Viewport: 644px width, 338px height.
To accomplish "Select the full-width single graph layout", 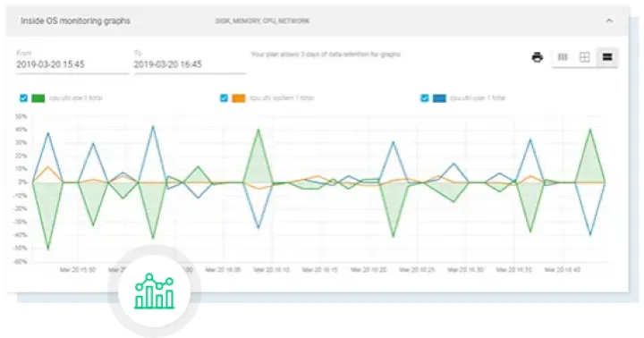I will pyautogui.click(x=607, y=57).
